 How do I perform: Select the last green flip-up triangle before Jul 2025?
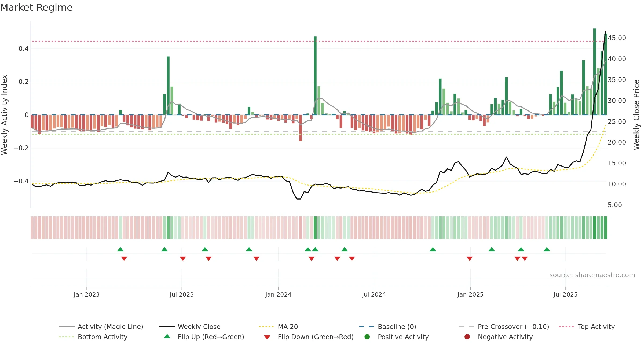[547, 249]
